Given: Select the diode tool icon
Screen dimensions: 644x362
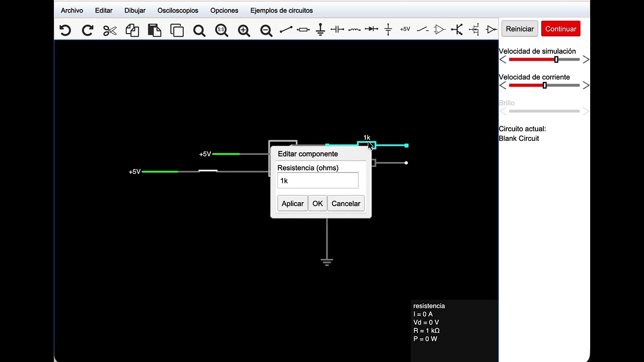Looking at the screenshot, I should coord(371,30).
